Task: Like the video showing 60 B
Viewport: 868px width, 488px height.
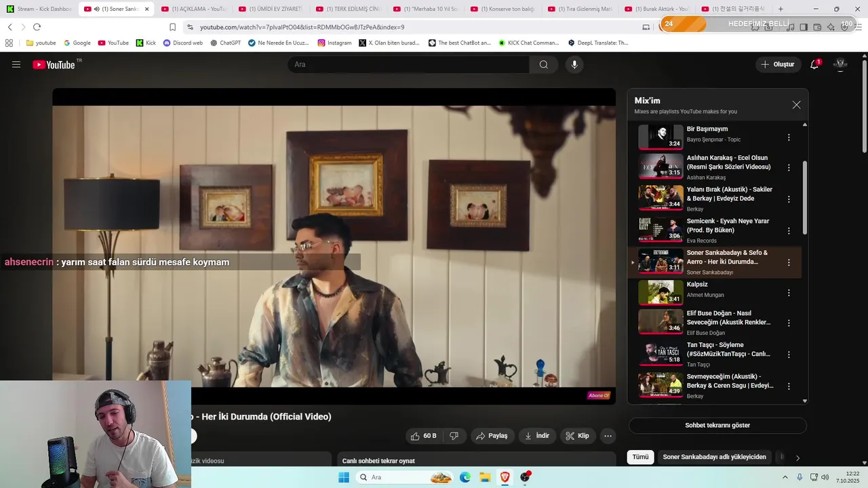Action: 424,436
